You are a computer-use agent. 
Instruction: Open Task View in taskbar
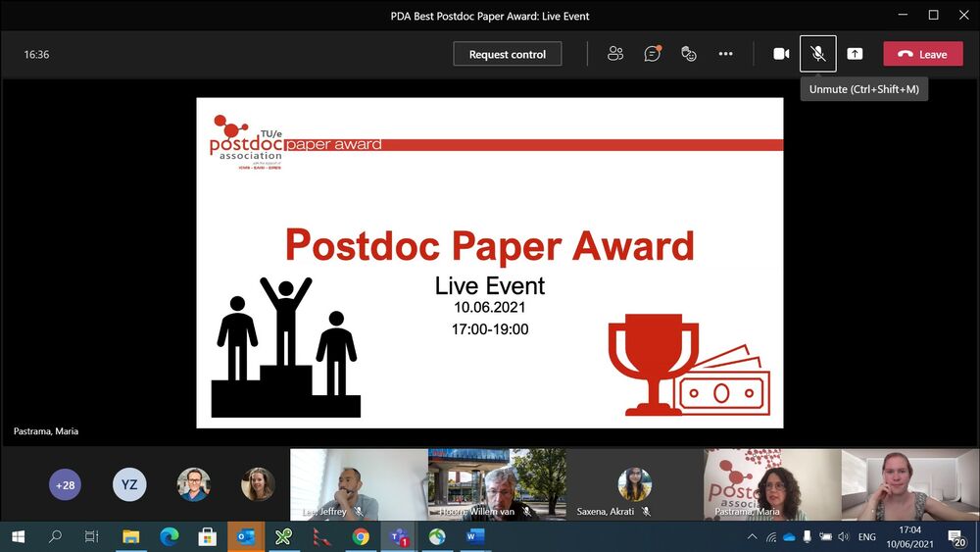pyautogui.click(x=92, y=536)
